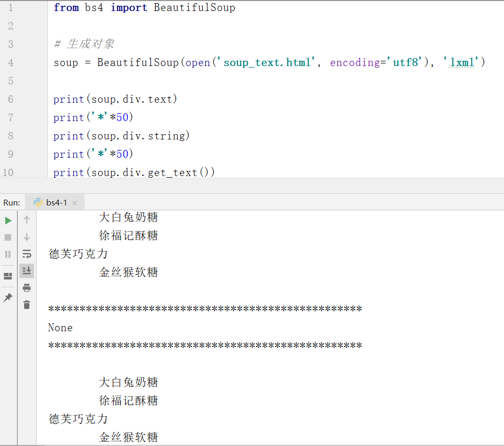Stop the running process

[x=8, y=237]
